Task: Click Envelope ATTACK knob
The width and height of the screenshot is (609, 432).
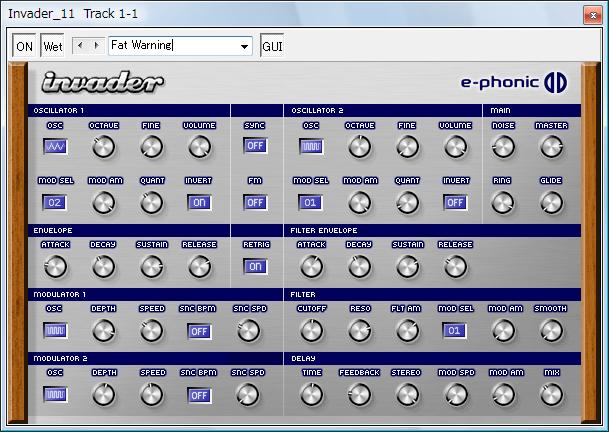Action: 56,267
